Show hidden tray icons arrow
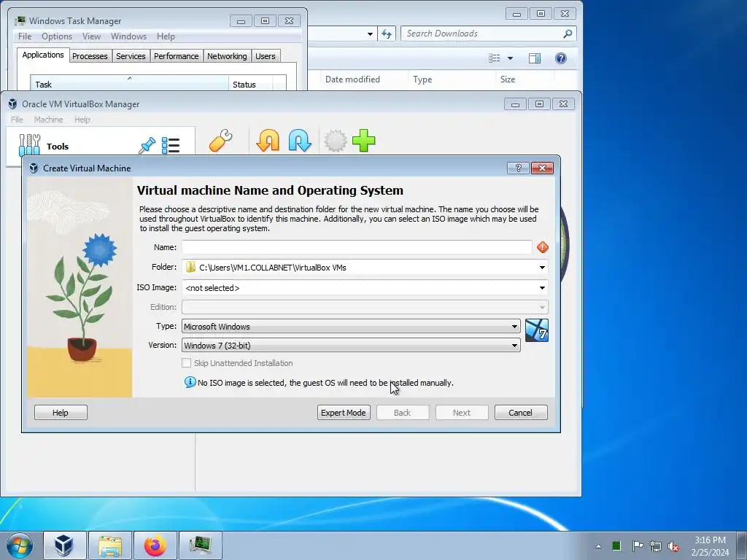747x560 pixels. pos(598,546)
